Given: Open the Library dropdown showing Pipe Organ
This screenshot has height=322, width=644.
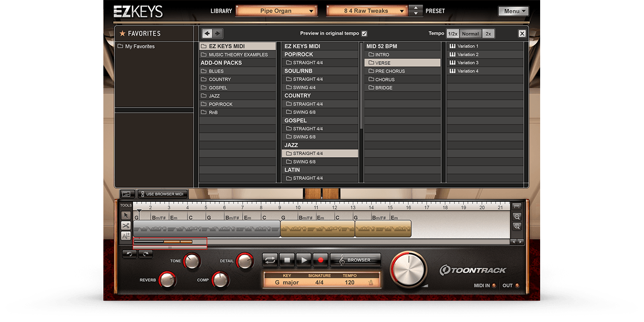Looking at the screenshot, I should point(276,11).
